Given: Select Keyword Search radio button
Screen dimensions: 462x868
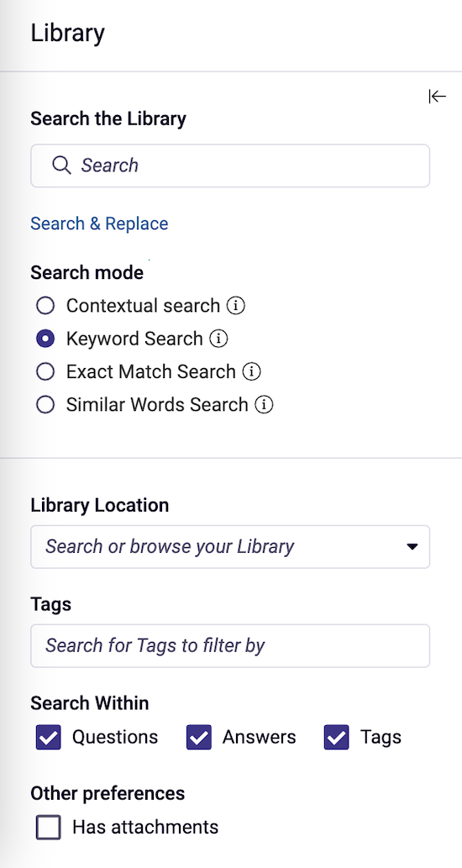Looking at the screenshot, I should pos(45,339).
